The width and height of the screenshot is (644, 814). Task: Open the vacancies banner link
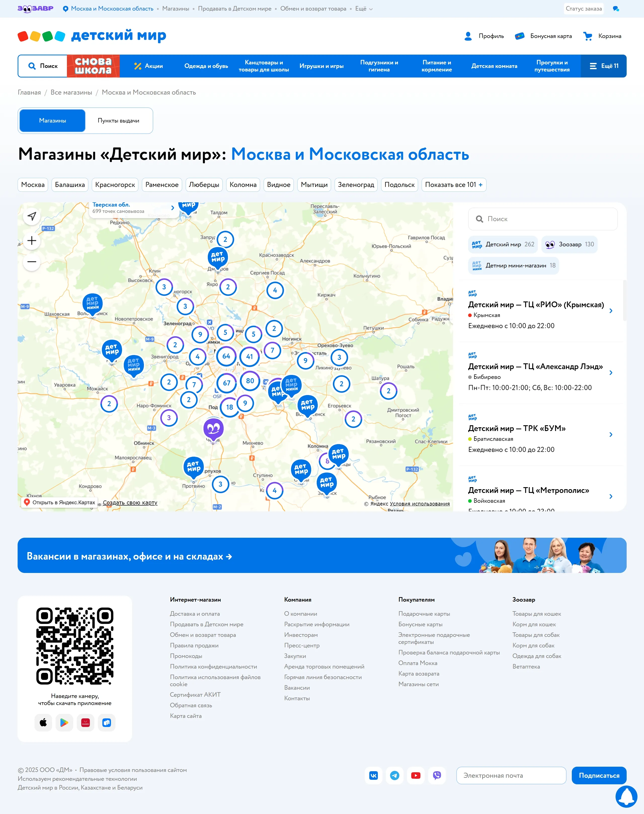pos(129,556)
